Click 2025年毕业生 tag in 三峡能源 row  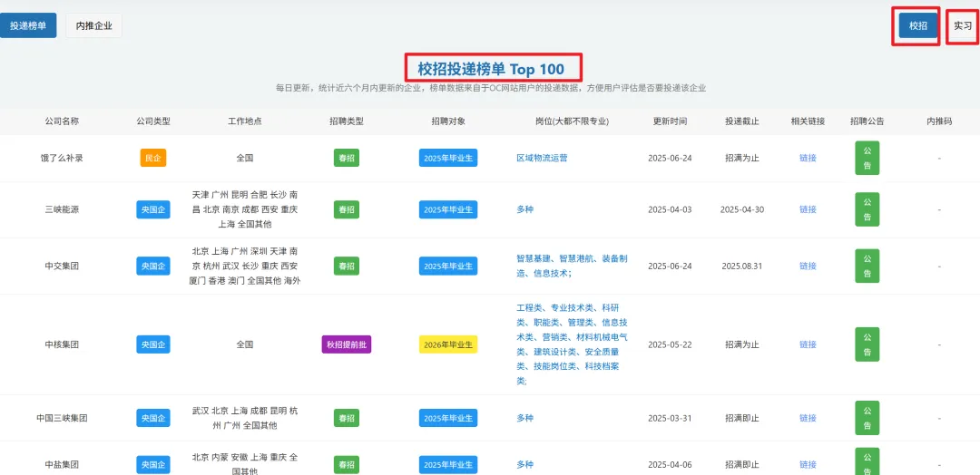point(448,209)
